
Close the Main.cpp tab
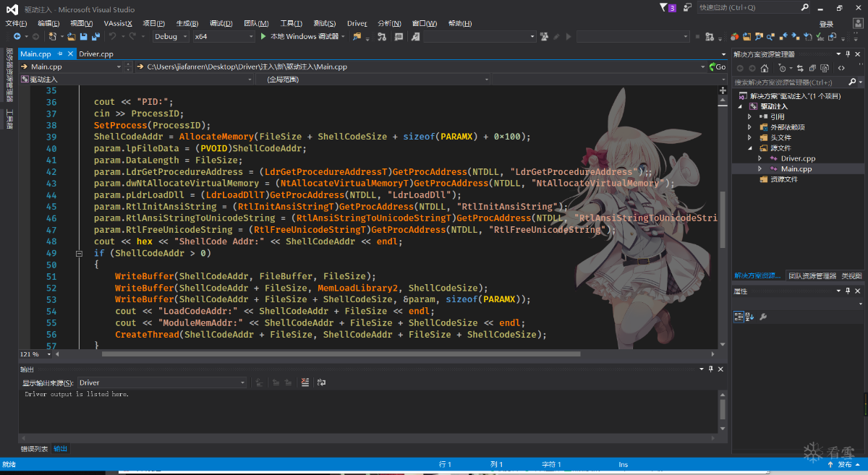click(70, 54)
